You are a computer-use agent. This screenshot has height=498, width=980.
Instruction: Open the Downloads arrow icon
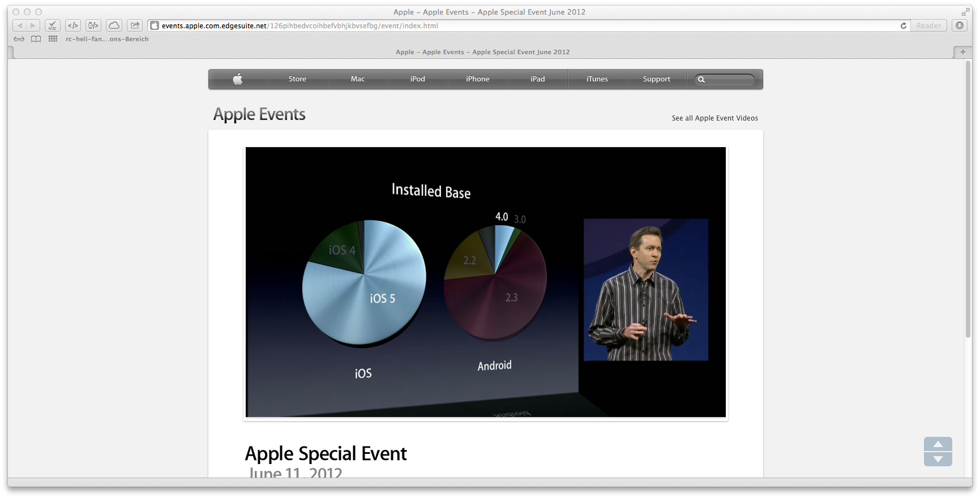coord(960,25)
